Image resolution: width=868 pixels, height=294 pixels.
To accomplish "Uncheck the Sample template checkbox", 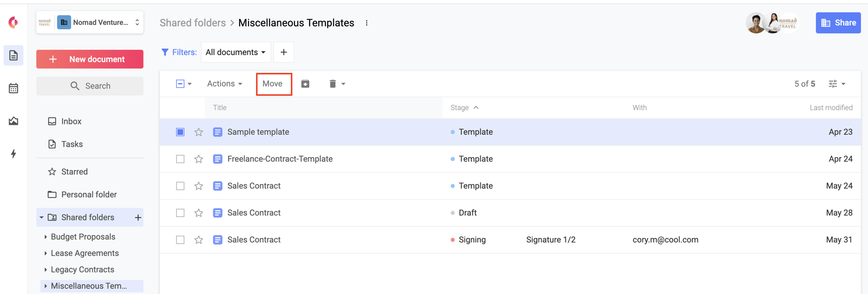I will 180,132.
